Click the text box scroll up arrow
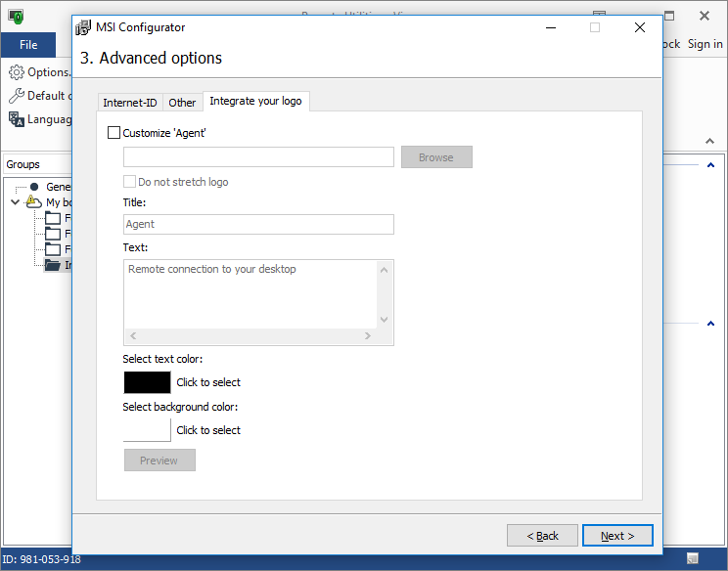The image size is (728, 571). point(384,270)
